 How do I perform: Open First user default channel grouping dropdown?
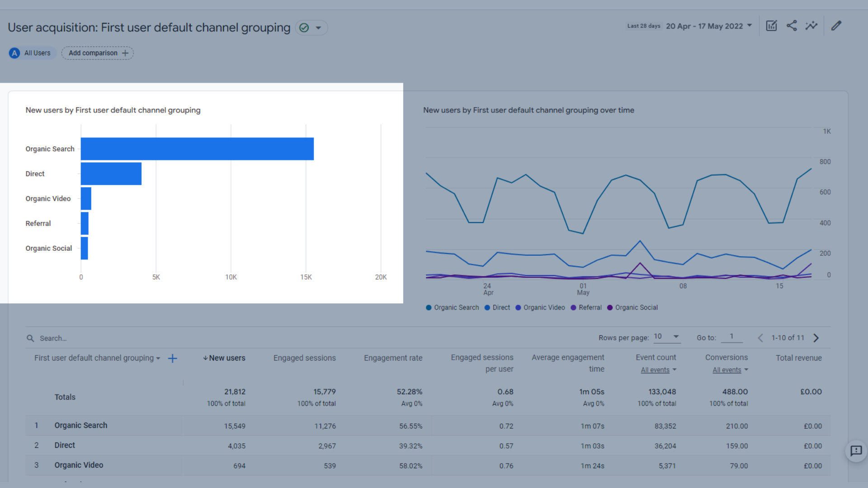pos(97,358)
